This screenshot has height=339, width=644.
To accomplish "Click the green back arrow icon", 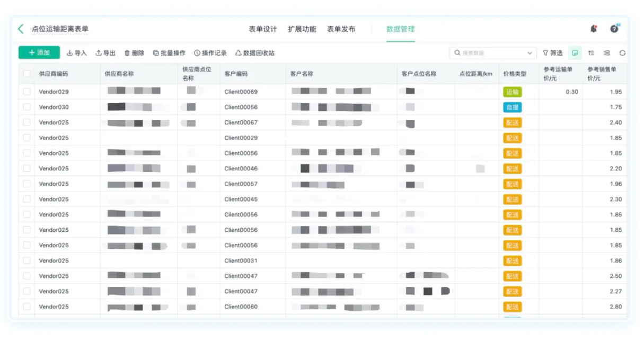I will pyautogui.click(x=21, y=29).
